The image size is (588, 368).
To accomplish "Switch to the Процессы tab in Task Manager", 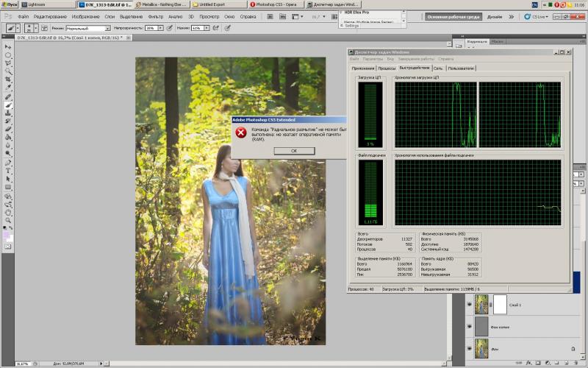I will [387, 68].
